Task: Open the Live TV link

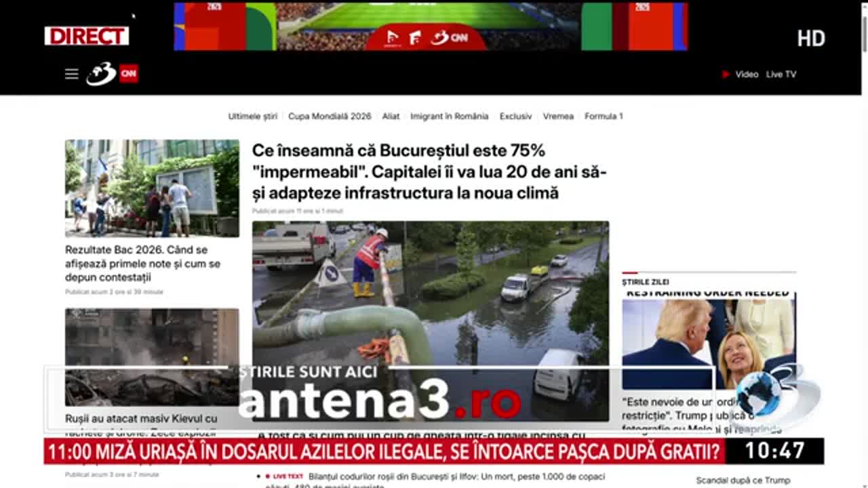Action: 781,75
